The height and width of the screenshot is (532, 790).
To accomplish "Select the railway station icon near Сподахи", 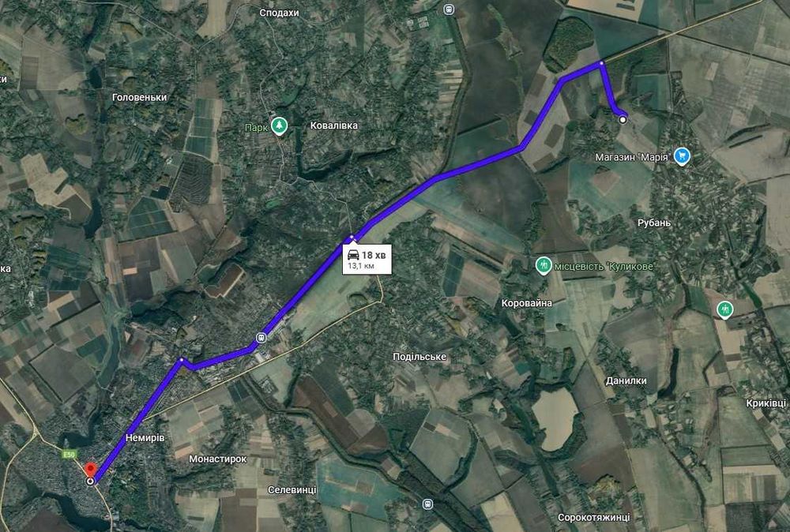I will [x=449, y=9].
